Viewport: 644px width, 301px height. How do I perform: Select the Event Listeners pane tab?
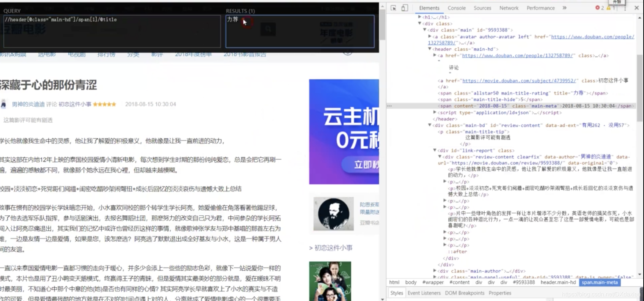424,293
